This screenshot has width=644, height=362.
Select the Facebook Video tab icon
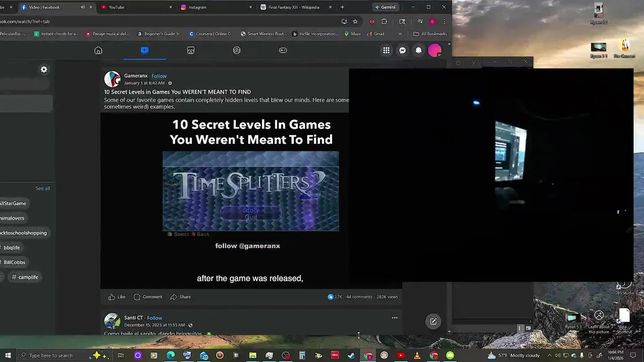tap(144, 50)
